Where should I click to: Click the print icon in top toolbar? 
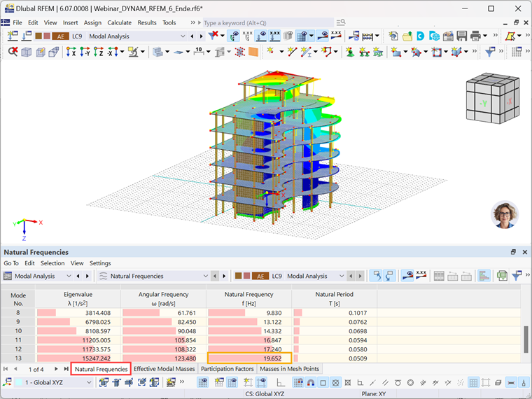476,36
